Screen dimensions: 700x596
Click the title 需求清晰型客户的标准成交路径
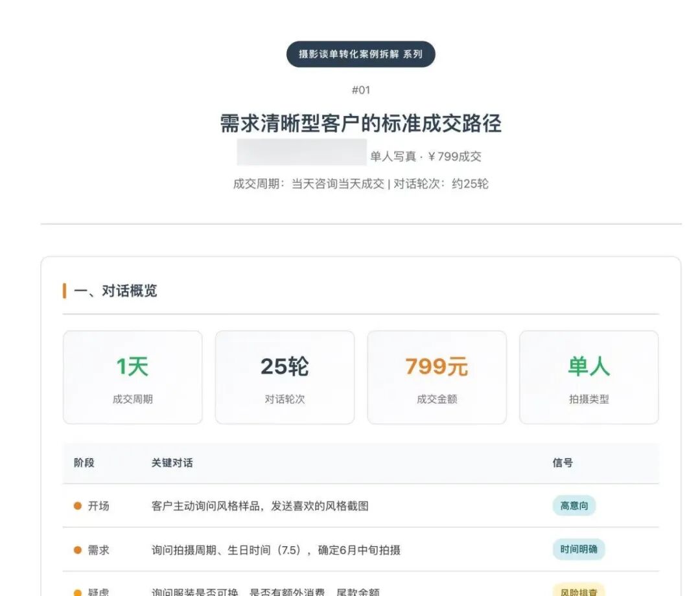click(x=361, y=123)
